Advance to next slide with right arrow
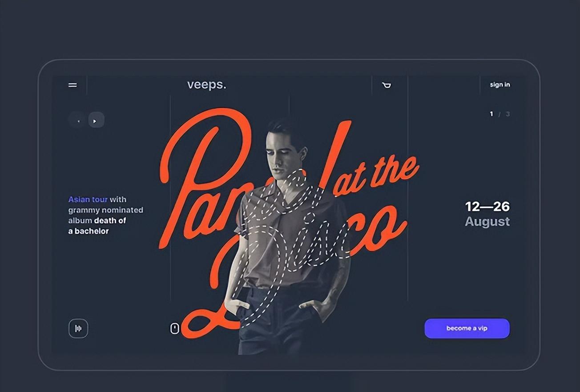The height and width of the screenshot is (392, 580). (x=96, y=120)
